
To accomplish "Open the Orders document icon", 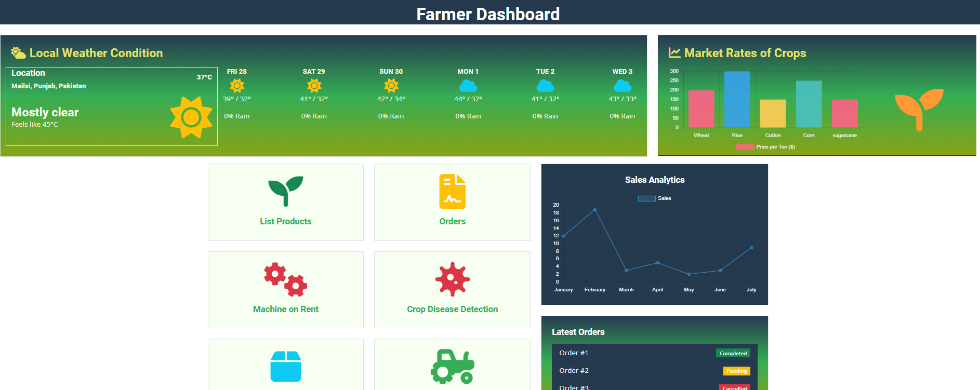I will coord(452,191).
